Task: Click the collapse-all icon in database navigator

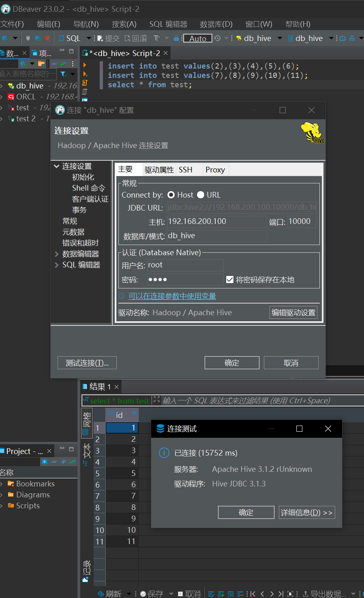Action: [x=54, y=64]
